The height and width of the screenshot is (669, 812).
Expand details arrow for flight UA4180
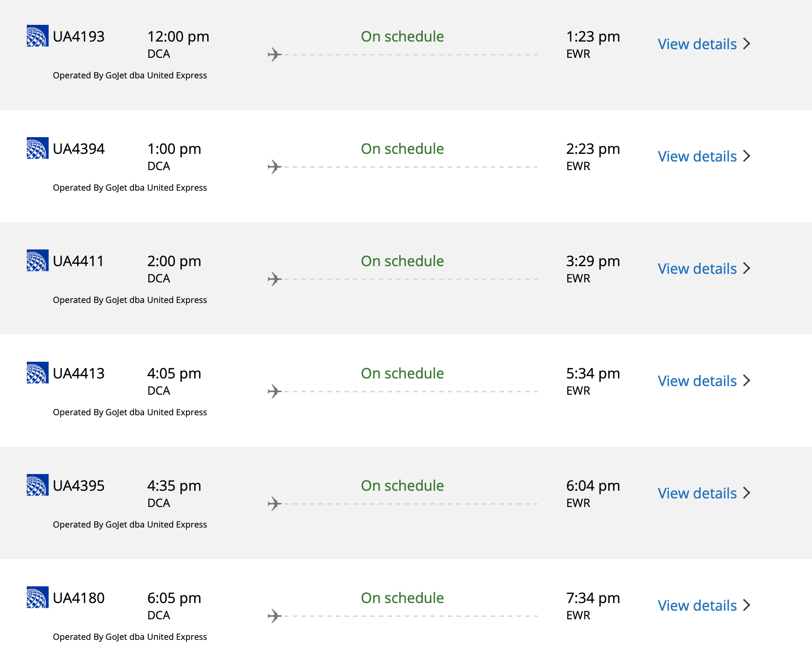tap(746, 605)
